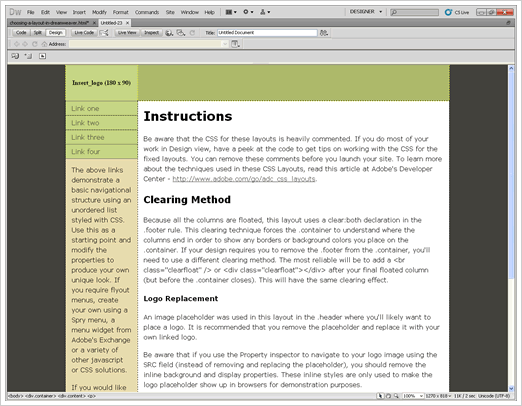Click the browser Forward arrow in Address bar
The width and height of the screenshot is (522, 406).
[25, 44]
